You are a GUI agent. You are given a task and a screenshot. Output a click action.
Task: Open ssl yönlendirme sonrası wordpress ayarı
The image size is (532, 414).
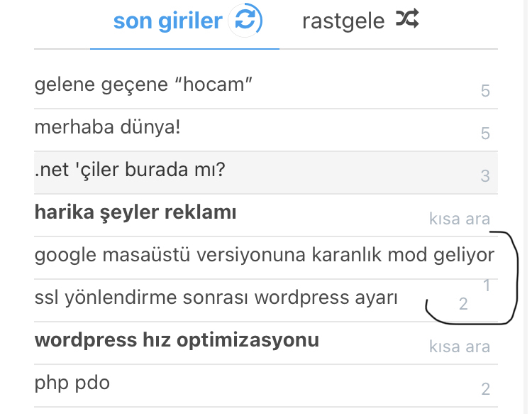[216, 298]
